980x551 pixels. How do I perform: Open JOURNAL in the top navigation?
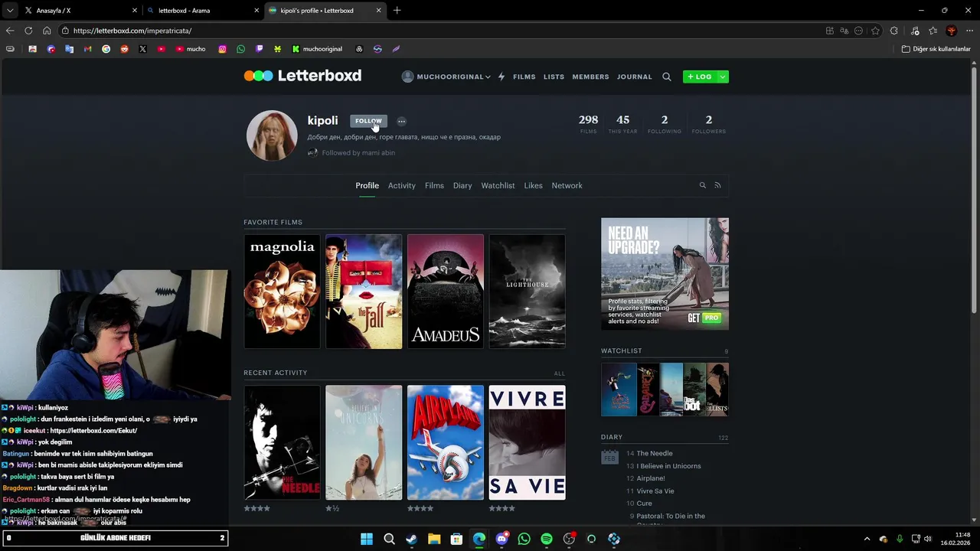[x=635, y=77]
